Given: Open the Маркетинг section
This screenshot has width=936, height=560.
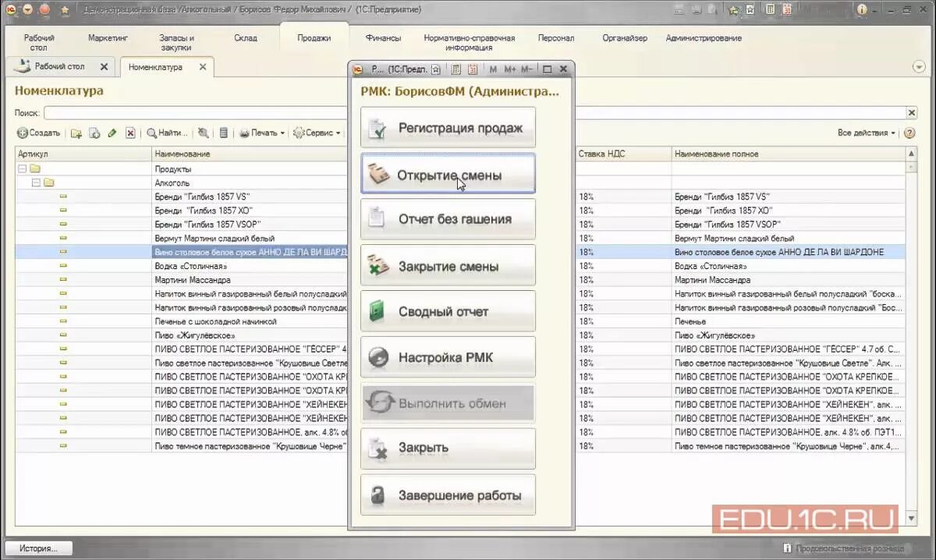Looking at the screenshot, I should point(108,37).
